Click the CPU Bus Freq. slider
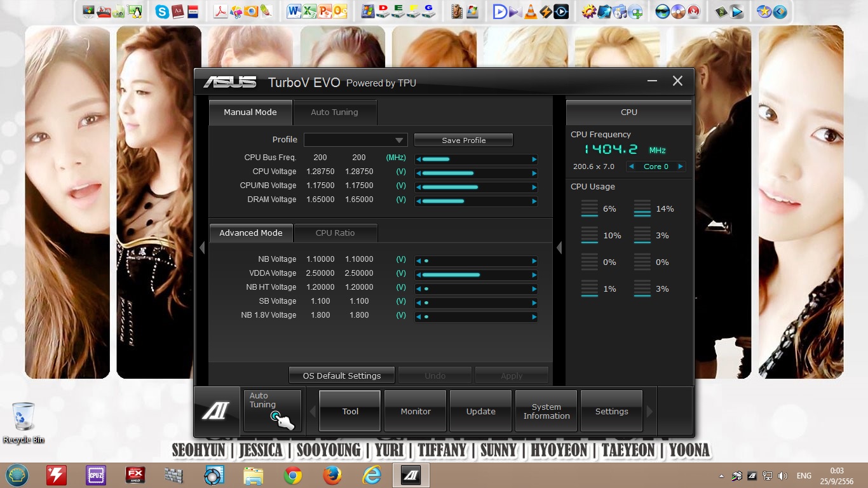This screenshot has width=868, height=488. coord(477,159)
